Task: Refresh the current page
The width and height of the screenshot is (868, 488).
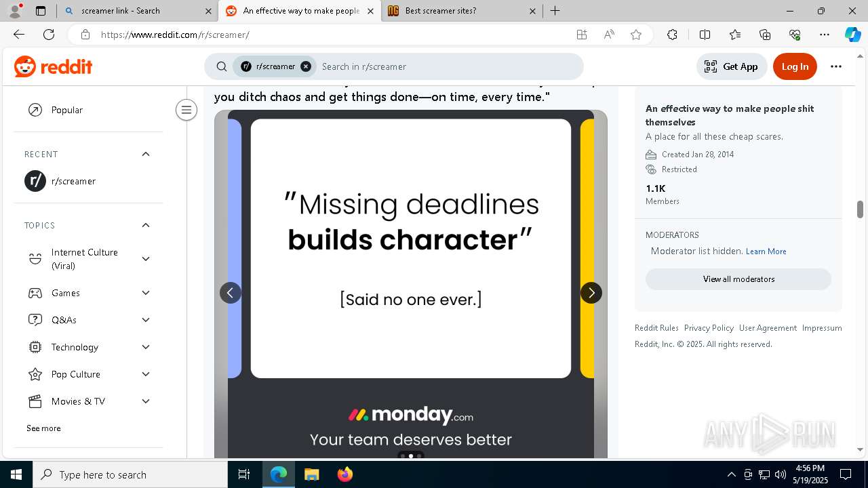Action: pyautogui.click(x=49, y=35)
